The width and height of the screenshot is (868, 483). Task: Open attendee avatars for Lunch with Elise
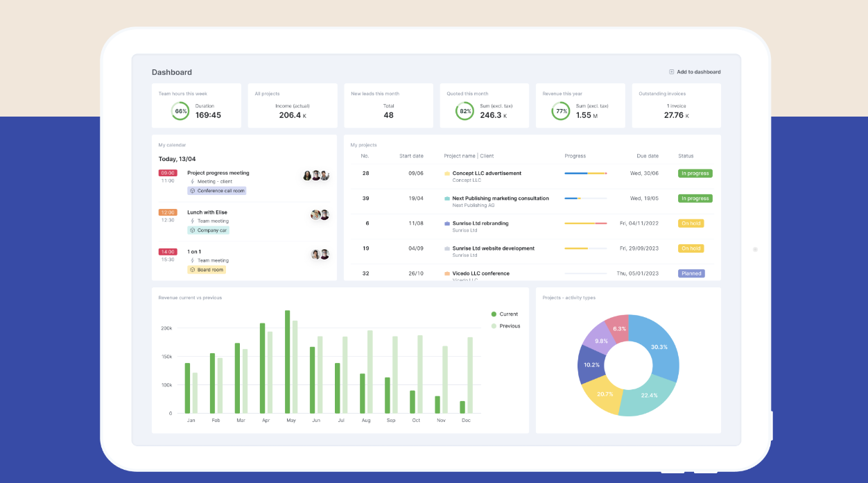[320, 215]
